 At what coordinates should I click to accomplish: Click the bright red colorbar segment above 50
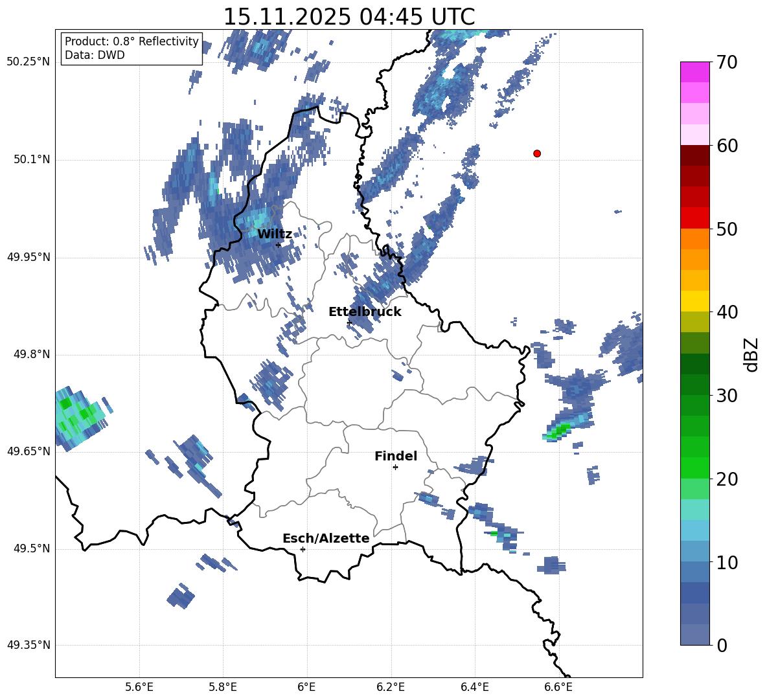(x=694, y=218)
